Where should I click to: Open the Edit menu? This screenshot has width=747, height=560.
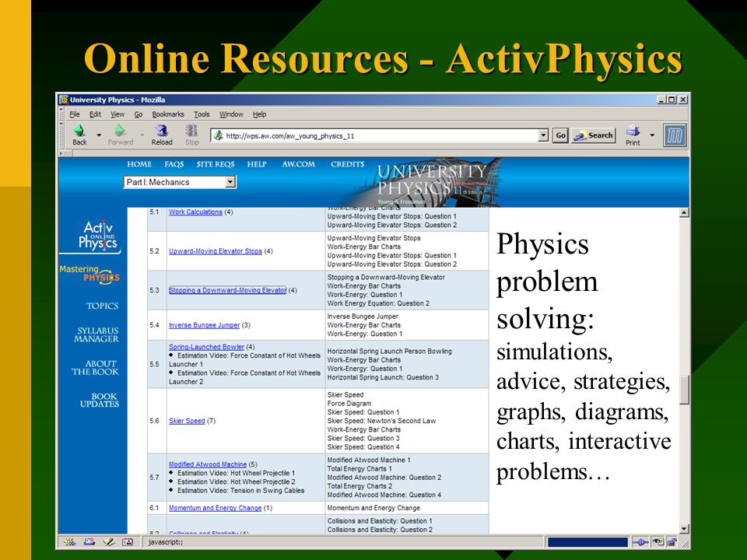pyautogui.click(x=95, y=114)
